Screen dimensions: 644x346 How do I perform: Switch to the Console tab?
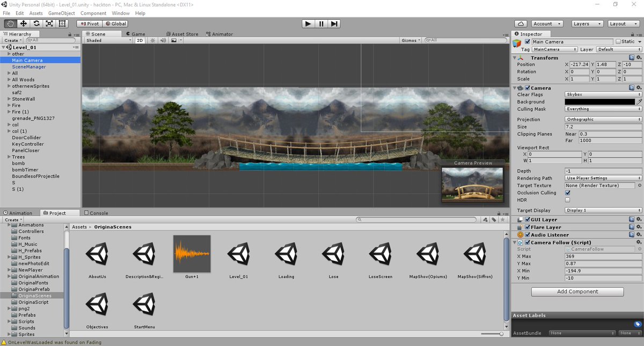[96, 213]
